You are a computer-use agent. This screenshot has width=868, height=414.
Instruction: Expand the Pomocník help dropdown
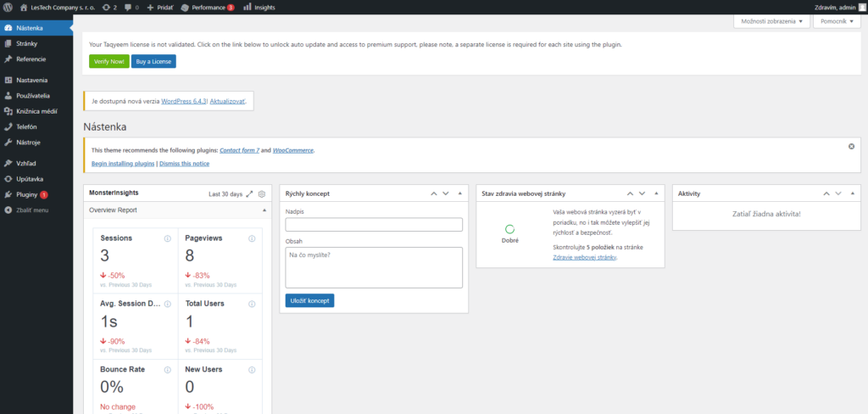837,21
